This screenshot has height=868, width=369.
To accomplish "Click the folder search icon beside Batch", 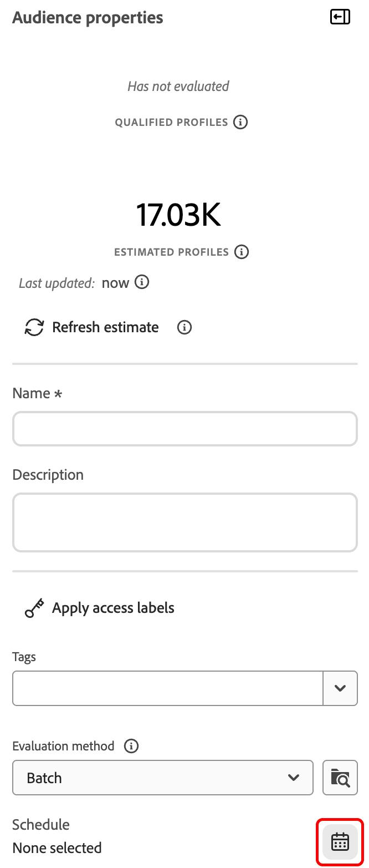I will pos(340,778).
